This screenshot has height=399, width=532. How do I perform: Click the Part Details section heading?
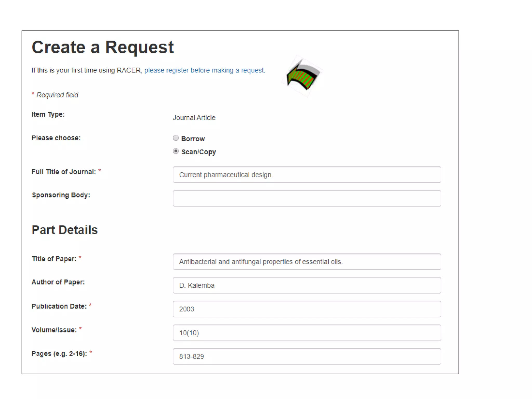65,230
